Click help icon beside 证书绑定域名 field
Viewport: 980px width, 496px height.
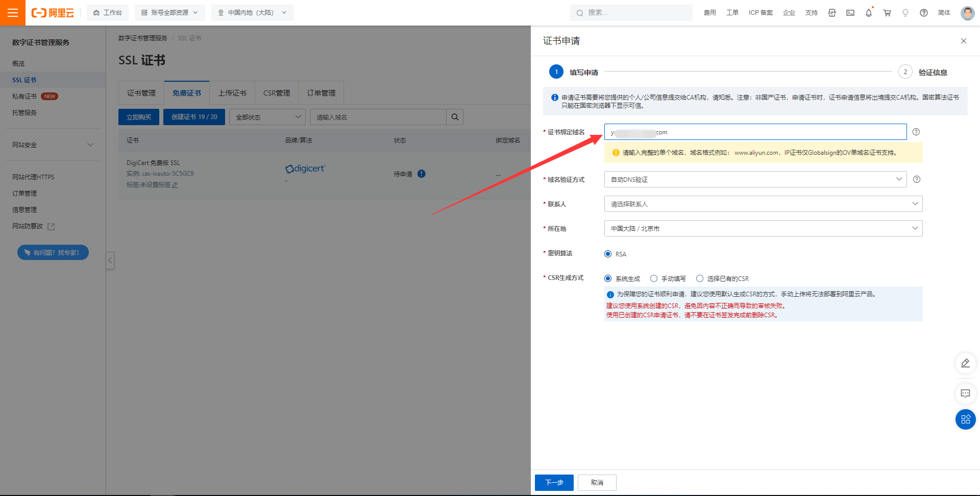coord(916,132)
